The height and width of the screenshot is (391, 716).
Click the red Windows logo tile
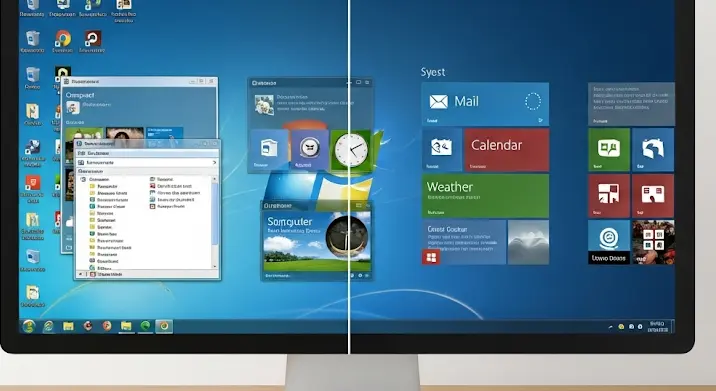coord(431,257)
